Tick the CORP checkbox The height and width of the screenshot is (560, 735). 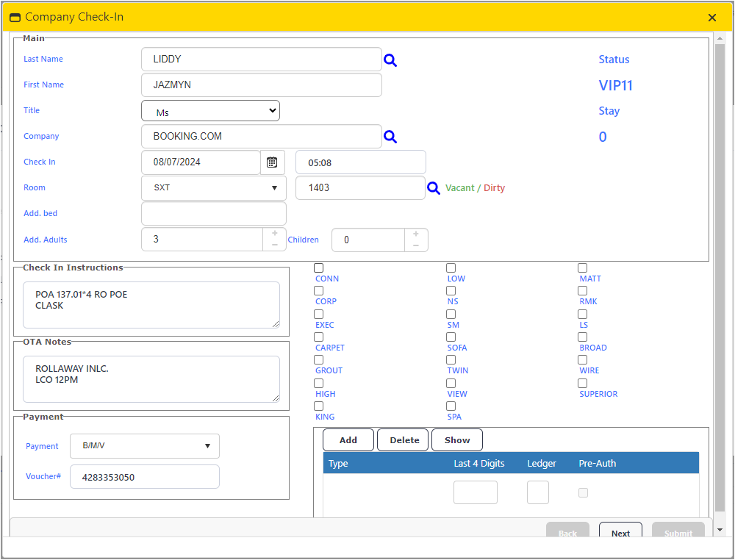(x=319, y=291)
